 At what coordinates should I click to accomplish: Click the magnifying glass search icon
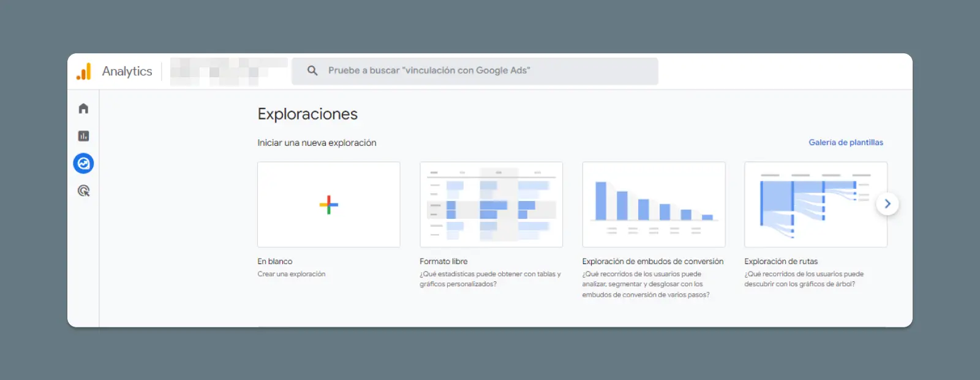[x=312, y=70]
